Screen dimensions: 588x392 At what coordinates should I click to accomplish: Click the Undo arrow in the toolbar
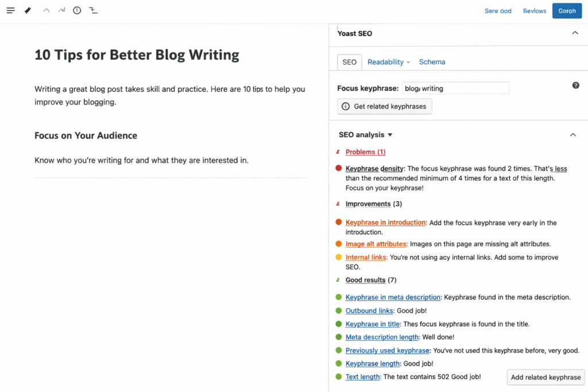coord(46,10)
